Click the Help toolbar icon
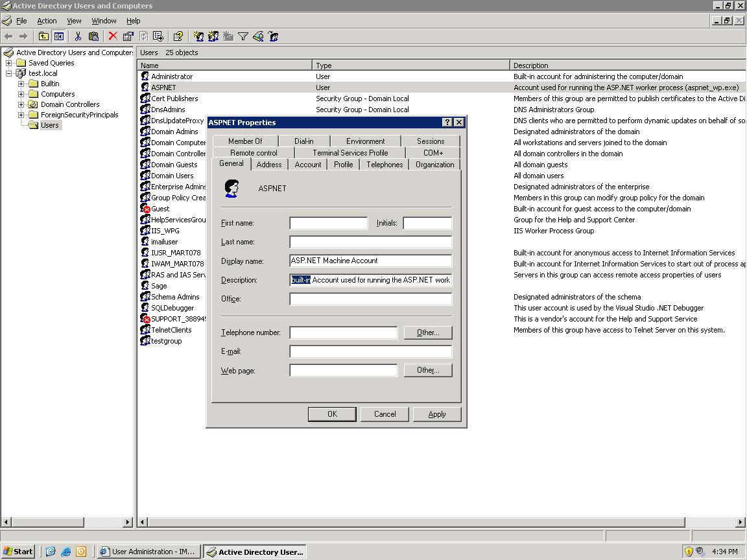Image resolution: width=747 pixels, height=560 pixels. pos(178,36)
